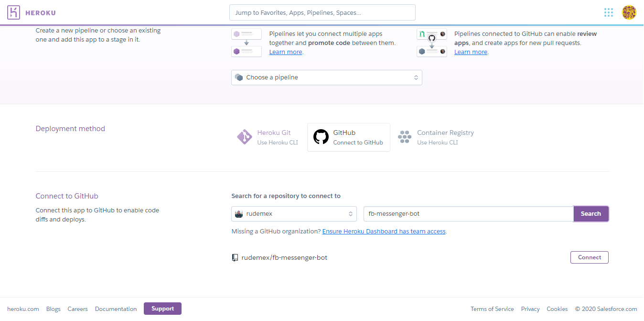Click the Heroku logo icon
The height and width of the screenshot is (321, 644).
point(14,12)
